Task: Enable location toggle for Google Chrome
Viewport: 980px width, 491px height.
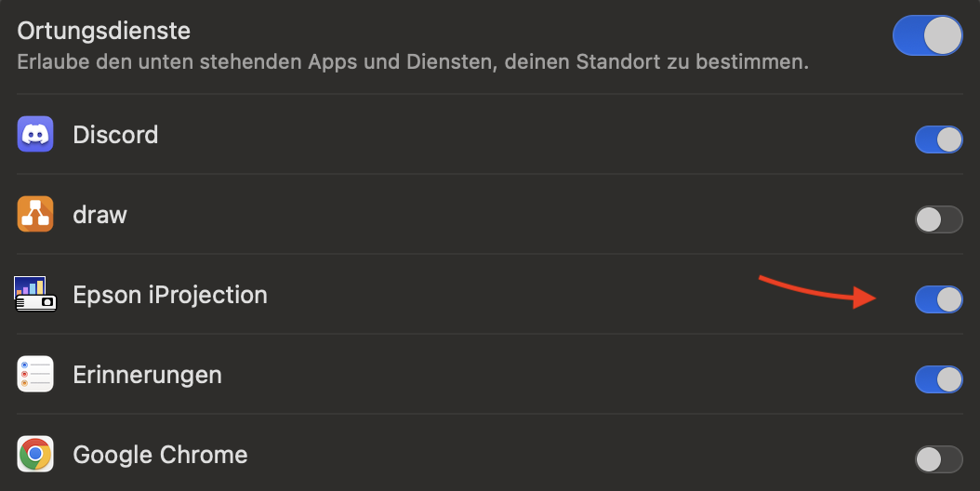Action: [939, 459]
